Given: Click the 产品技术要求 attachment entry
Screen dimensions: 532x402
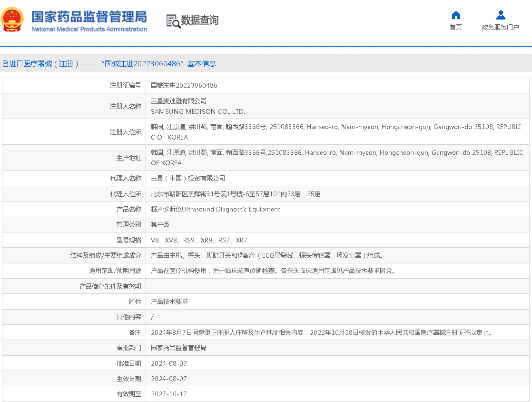Looking at the screenshot, I should (169, 301).
